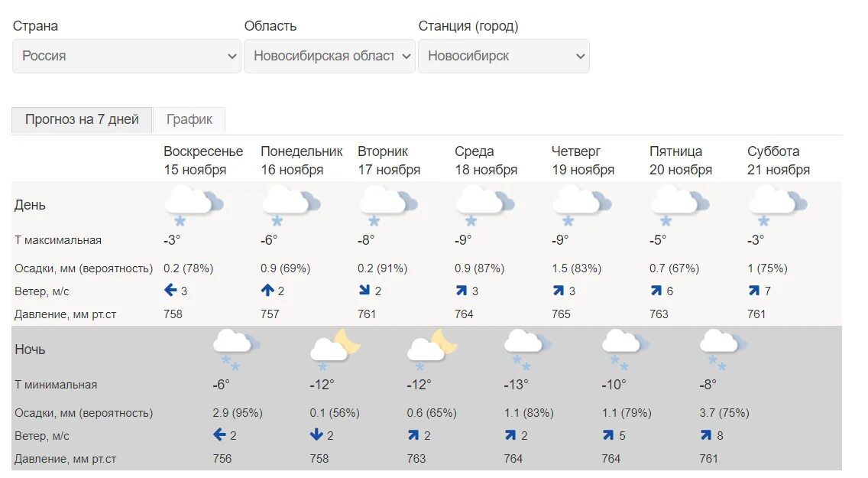Image resolution: width=868 pixels, height=478 pixels.
Task: Open the Станция (город) dropdown showing Новосибирск
Action: click(x=504, y=56)
